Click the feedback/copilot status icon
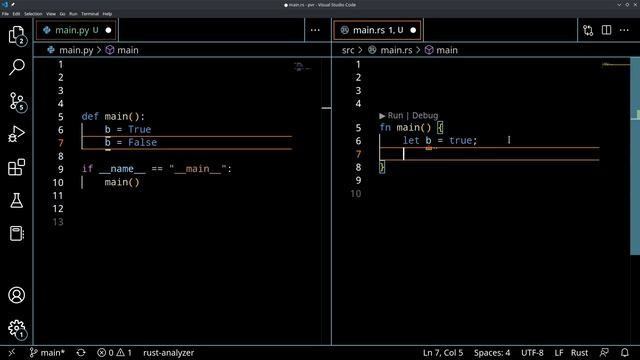This screenshot has width=640, height=360. 604,353
